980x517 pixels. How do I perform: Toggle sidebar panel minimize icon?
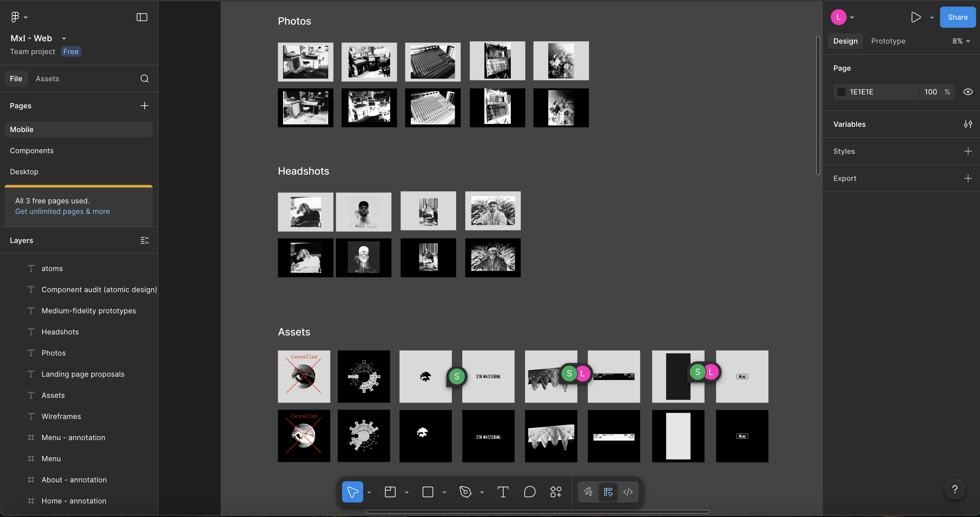[x=142, y=17]
